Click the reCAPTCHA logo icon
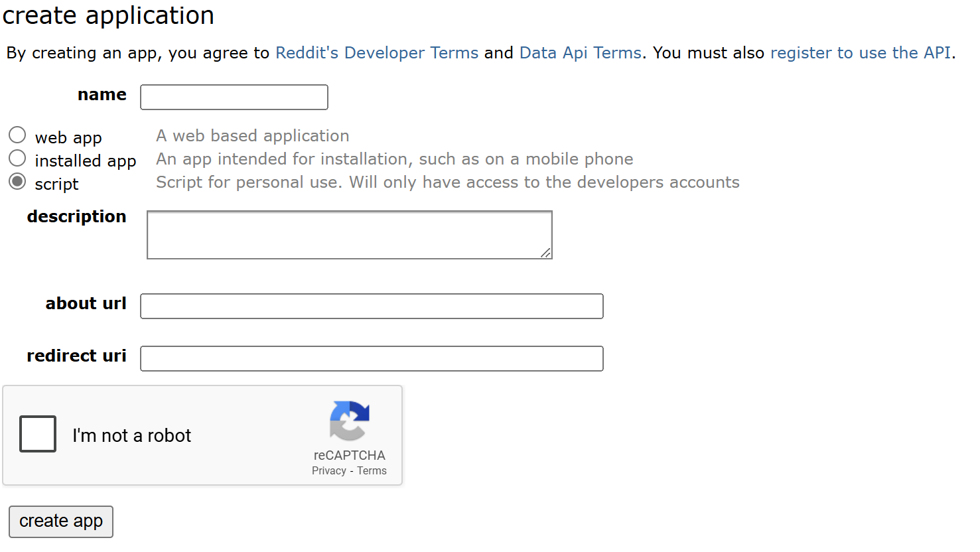This screenshot has height=552, width=980. [x=349, y=421]
